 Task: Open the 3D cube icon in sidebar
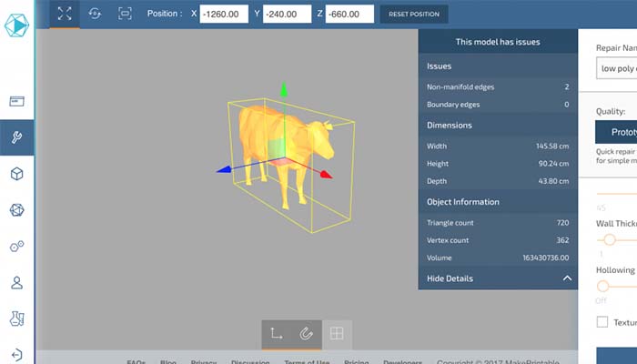point(16,174)
